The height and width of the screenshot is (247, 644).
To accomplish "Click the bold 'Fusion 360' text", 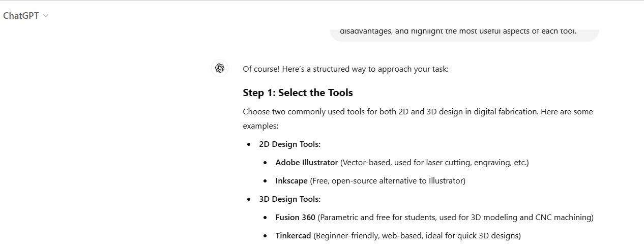I will pos(295,218).
